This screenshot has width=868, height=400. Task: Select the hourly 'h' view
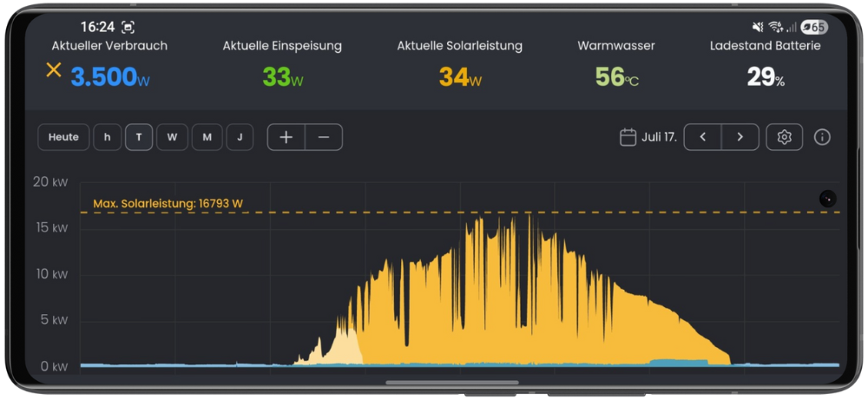[108, 137]
